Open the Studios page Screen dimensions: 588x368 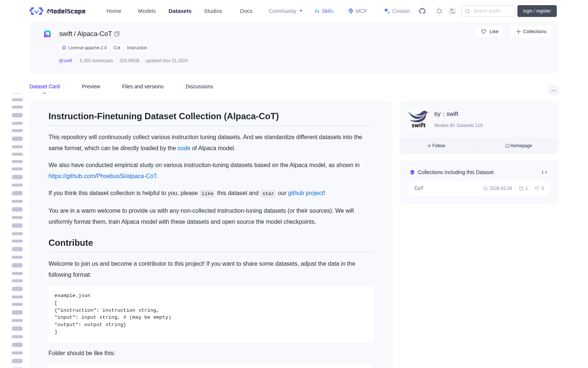(x=213, y=11)
